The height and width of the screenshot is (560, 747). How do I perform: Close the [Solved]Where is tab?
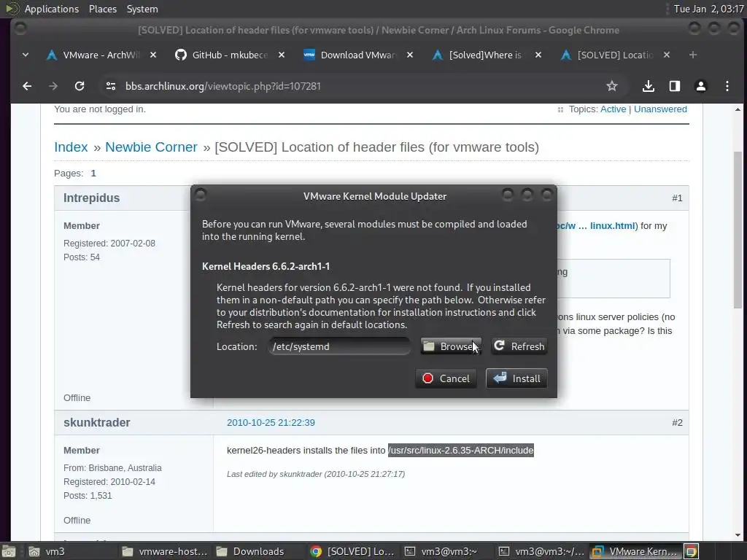click(x=538, y=55)
